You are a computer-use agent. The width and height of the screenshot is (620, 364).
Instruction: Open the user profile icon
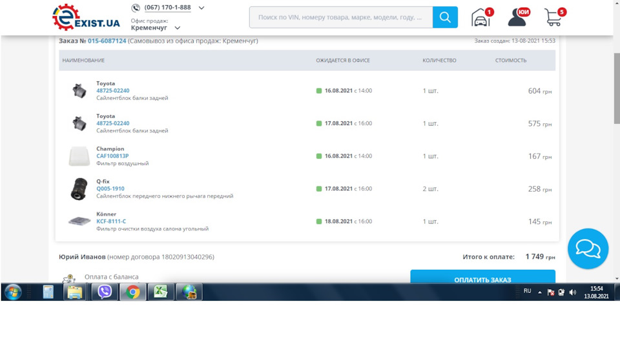(519, 17)
